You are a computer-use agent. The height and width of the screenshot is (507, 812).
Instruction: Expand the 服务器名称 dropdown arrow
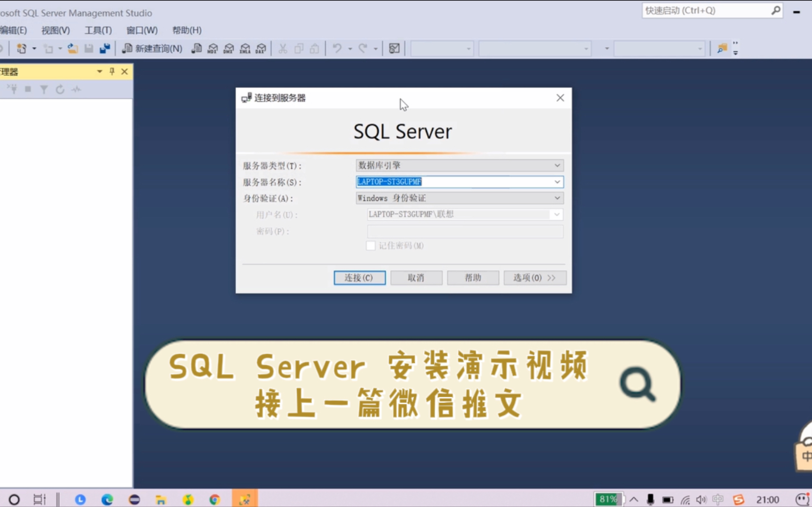557,182
